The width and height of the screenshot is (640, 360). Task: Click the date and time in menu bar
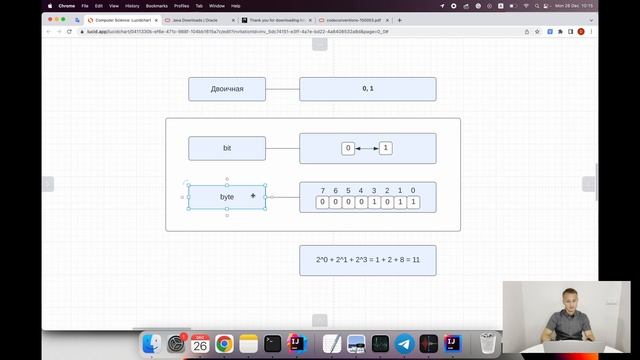[x=574, y=6]
